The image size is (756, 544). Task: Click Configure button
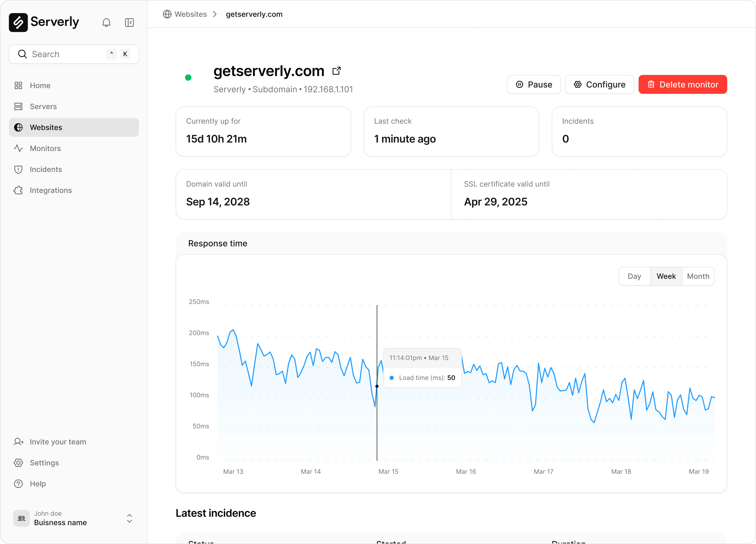click(x=599, y=84)
